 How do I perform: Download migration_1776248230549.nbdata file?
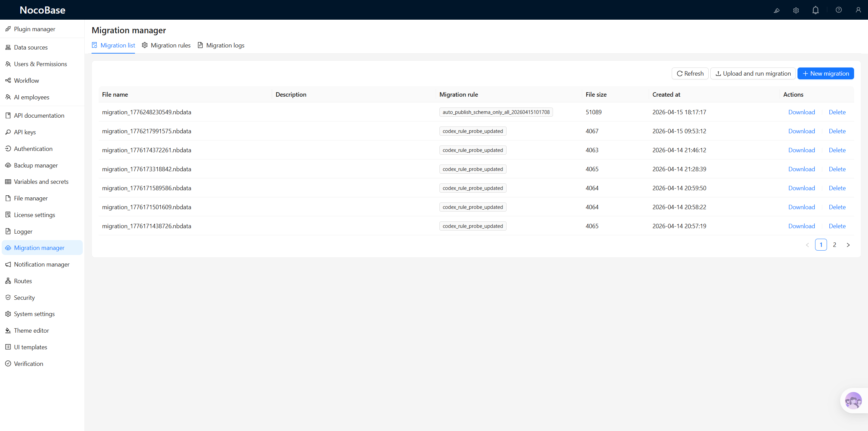coord(801,112)
